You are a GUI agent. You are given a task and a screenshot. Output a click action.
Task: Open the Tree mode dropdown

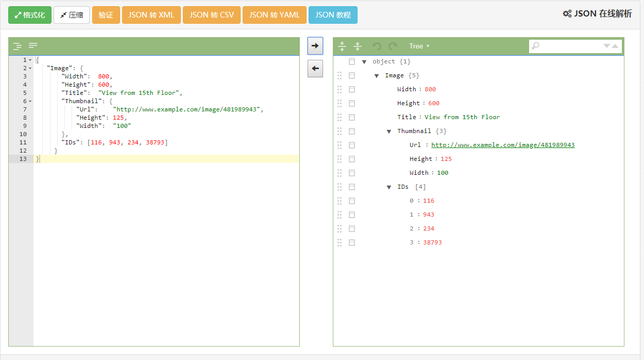419,46
